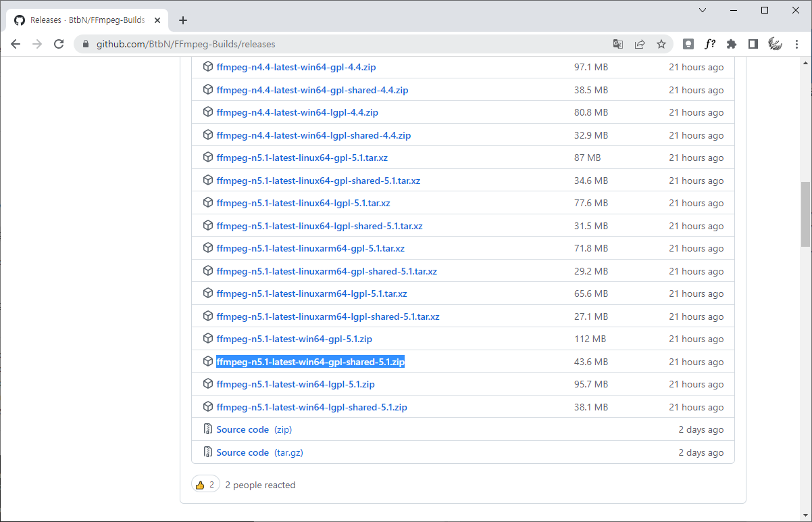Click the share page icon
812x522 pixels.
coord(640,44)
